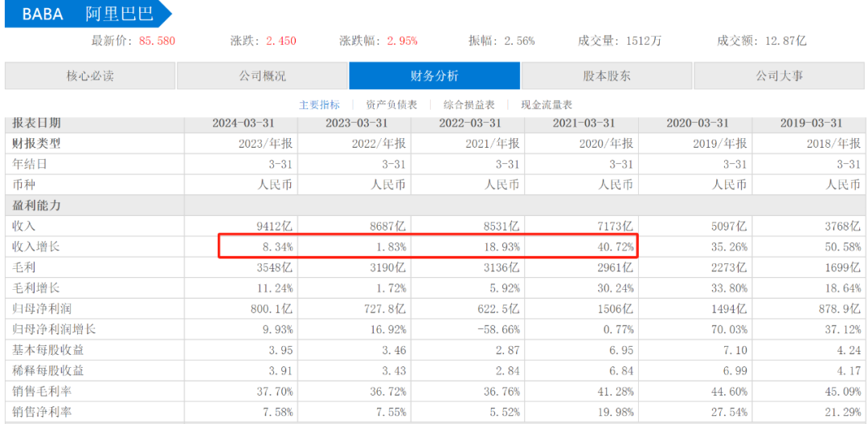Click the 归母净利润 row label

(43, 309)
